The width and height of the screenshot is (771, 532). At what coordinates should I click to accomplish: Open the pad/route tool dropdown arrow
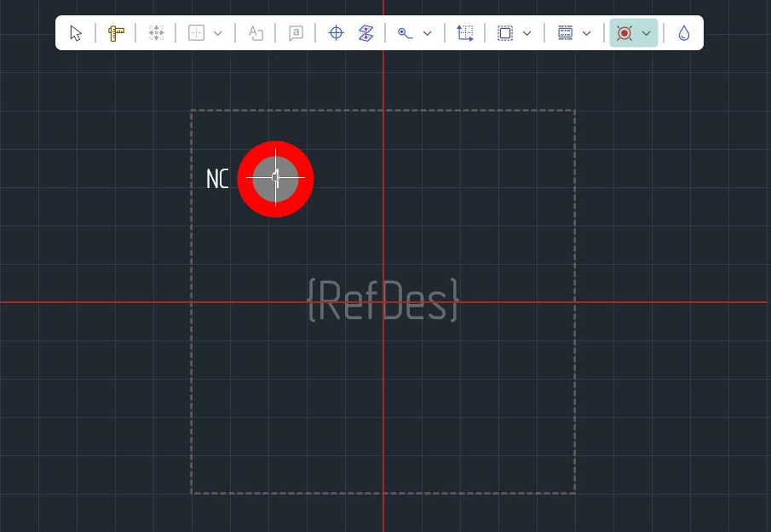(x=428, y=33)
